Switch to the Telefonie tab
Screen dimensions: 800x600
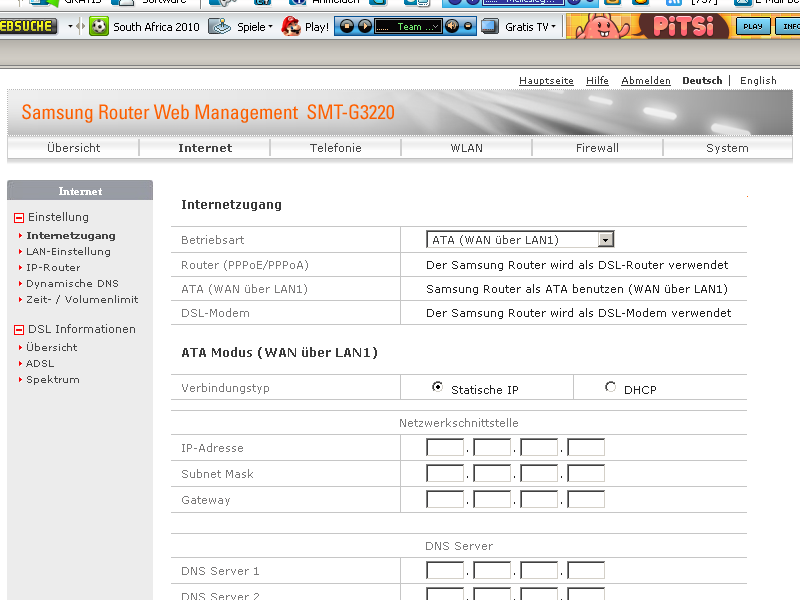coord(336,148)
